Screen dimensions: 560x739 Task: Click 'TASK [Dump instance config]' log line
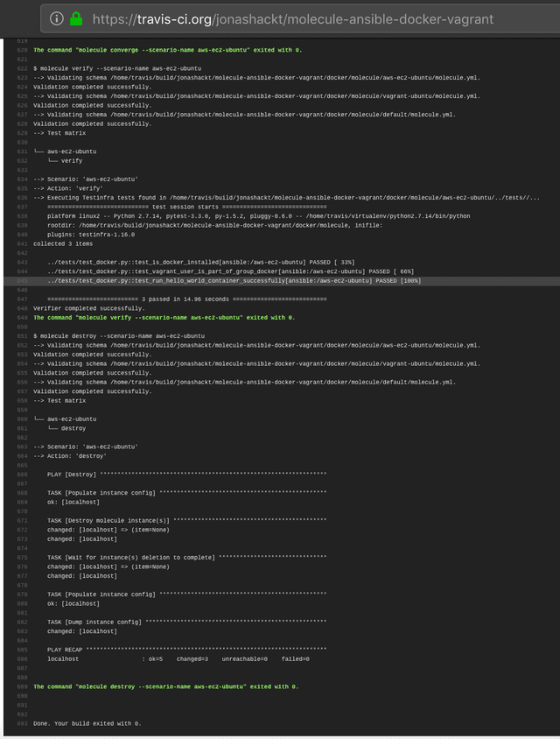coord(186,622)
